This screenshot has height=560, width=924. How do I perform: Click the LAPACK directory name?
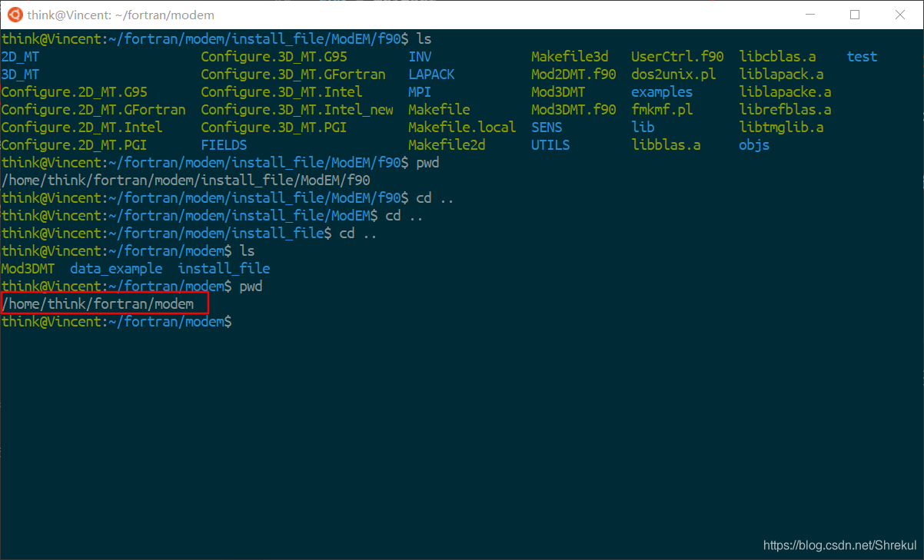point(432,74)
